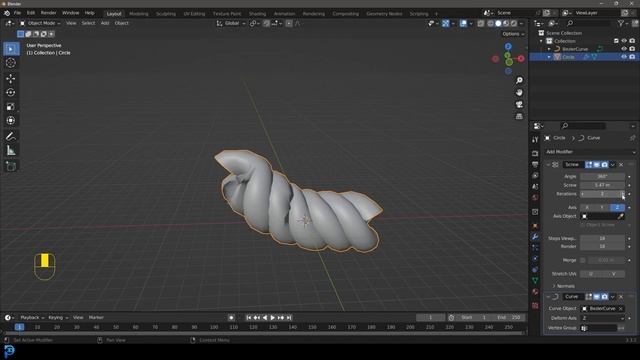The width and height of the screenshot is (640, 360).
Task: Open the Edit menu
Action: 31,13
